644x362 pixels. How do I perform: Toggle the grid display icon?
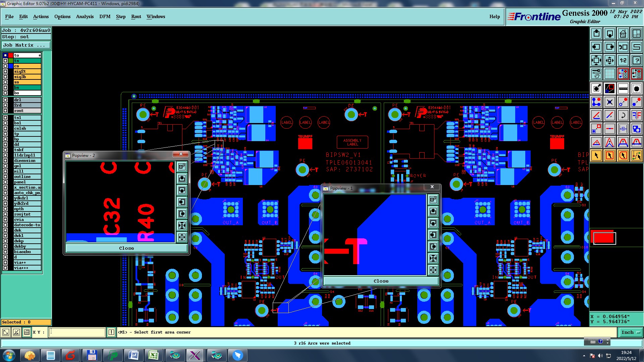609,74
